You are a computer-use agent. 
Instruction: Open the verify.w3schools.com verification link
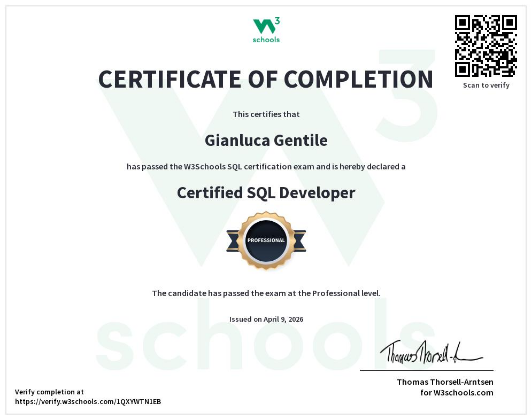click(88, 402)
